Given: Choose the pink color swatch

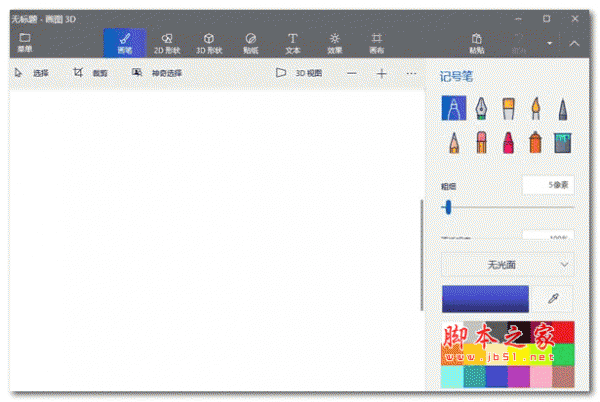Looking at the screenshot, I should click(541, 376).
